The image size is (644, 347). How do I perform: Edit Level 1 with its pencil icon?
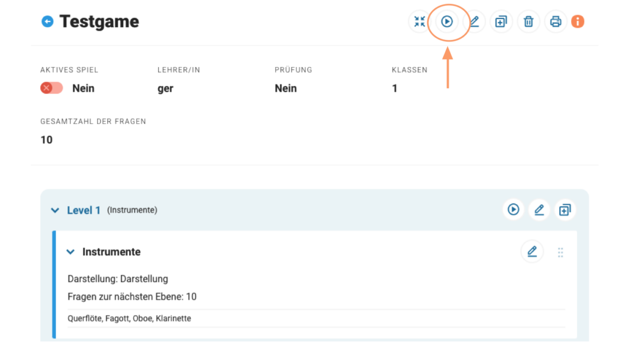[x=539, y=210]
